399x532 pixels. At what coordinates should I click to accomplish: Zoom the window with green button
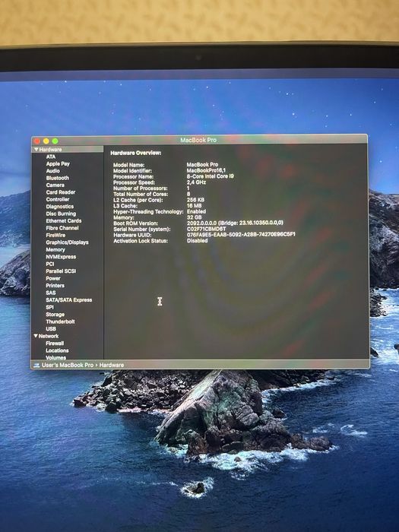click(55, 141)
